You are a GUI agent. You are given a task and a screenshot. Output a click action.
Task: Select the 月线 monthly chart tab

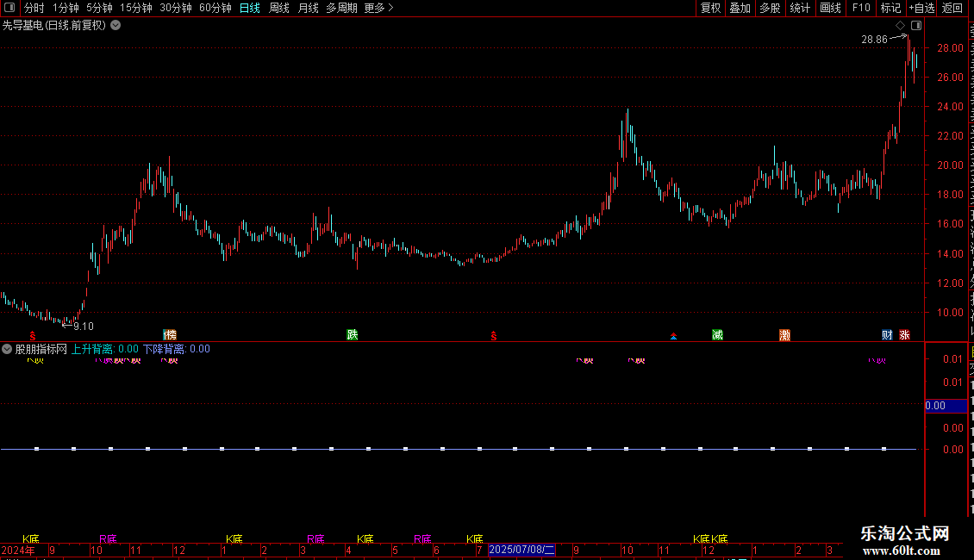click(x=308, y=8)
